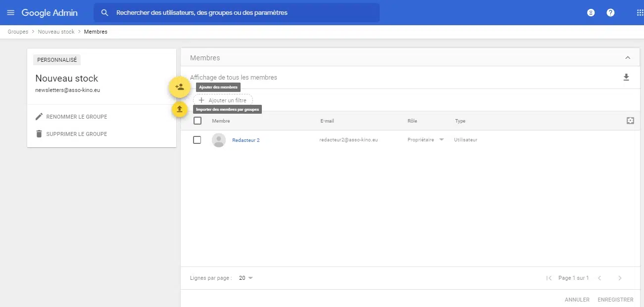Go to Groupes breadcrumb

point(18,32)
